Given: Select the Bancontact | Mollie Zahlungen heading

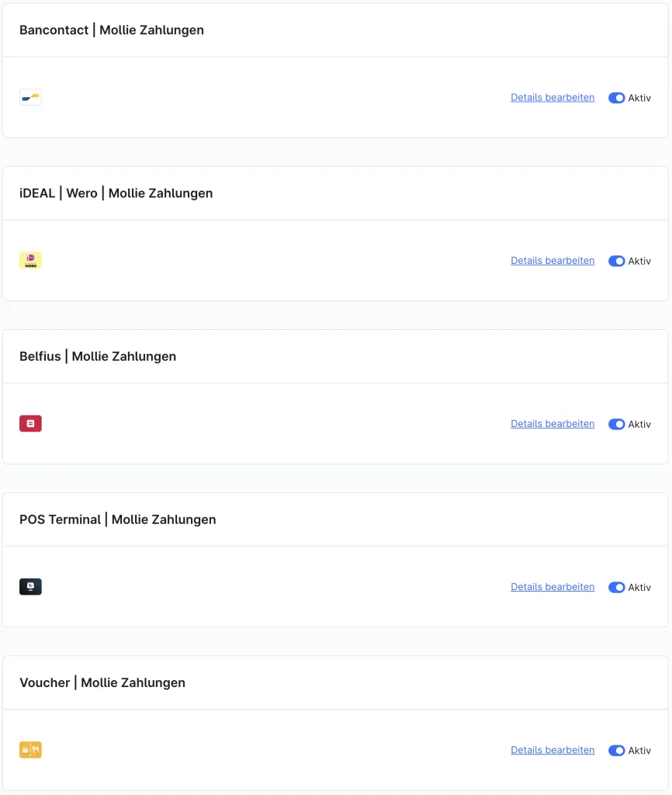Looking at the screenshot, I should 112,30.
